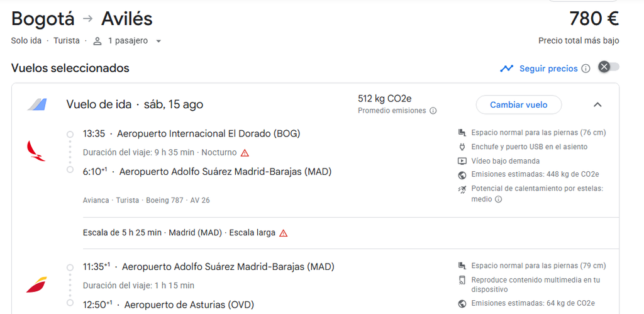
Task: Click the seat legroom icon for 76 cm
Action: point(462,133)
